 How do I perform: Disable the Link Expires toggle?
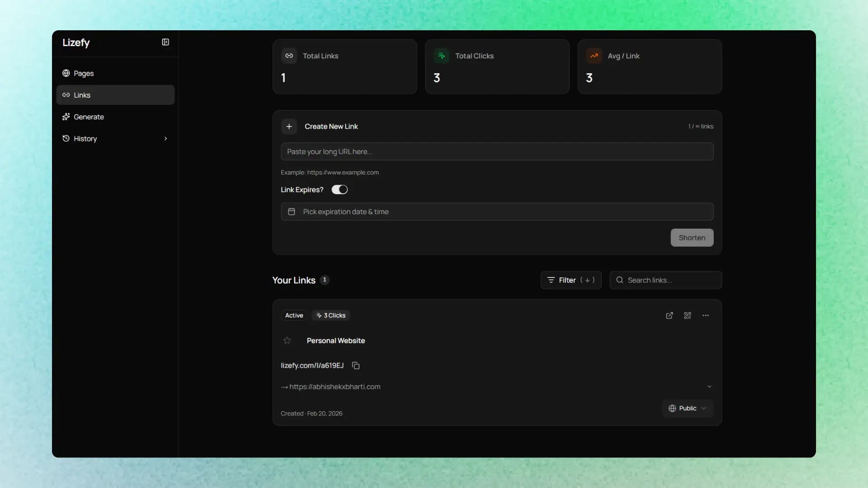[339, 189]
